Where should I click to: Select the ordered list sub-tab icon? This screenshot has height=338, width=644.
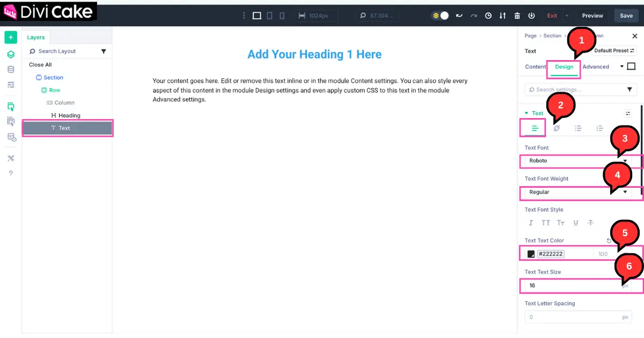pyautogui.click(x=599, y=128)
